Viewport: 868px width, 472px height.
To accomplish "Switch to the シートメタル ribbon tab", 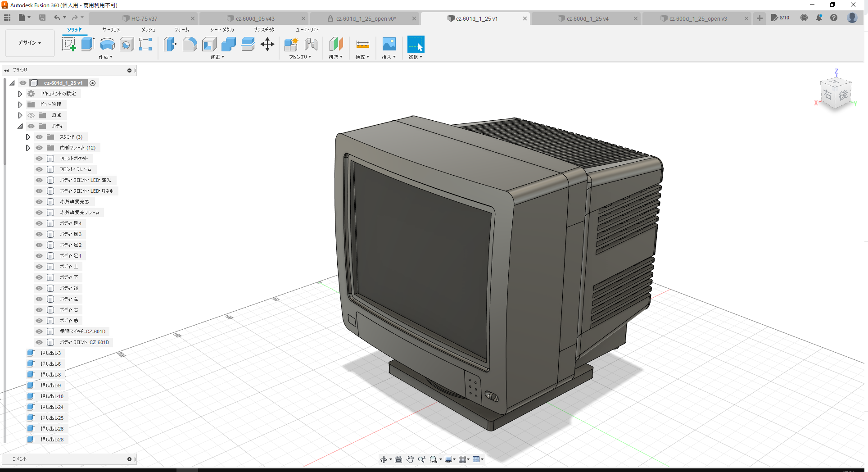I will [222, 29].
